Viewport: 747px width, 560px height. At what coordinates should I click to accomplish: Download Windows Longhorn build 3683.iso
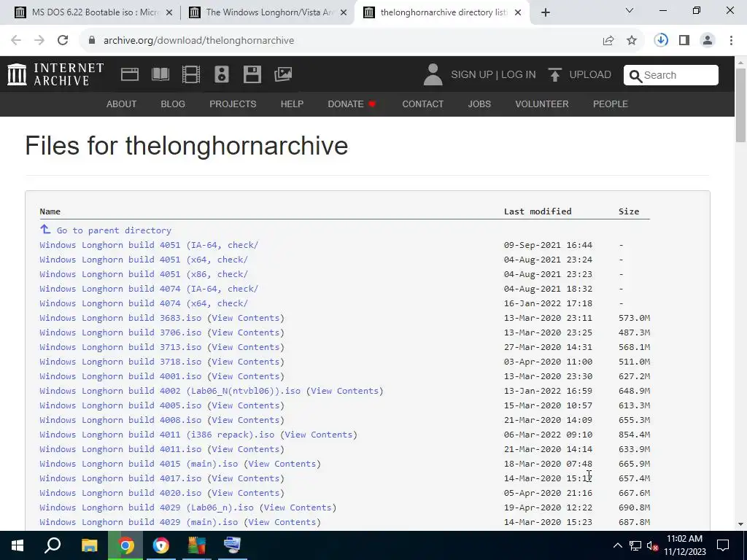(x=120, y=318)
